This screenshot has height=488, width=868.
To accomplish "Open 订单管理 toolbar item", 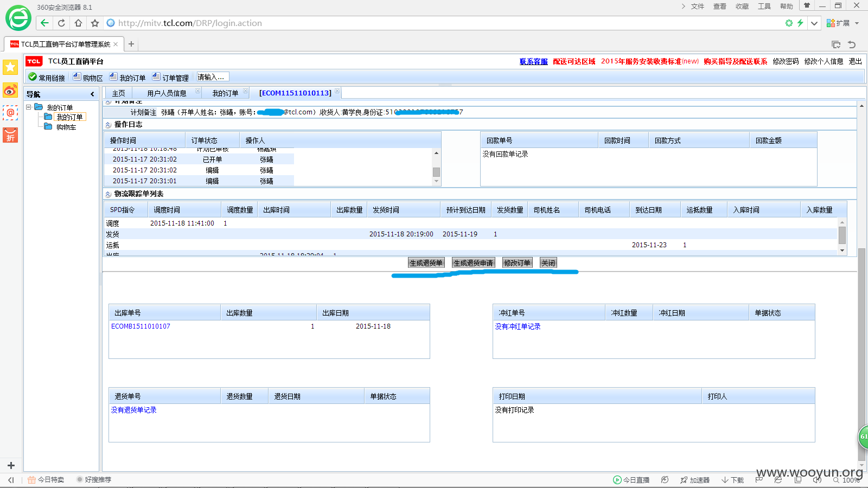I will (x=170, y=78).
